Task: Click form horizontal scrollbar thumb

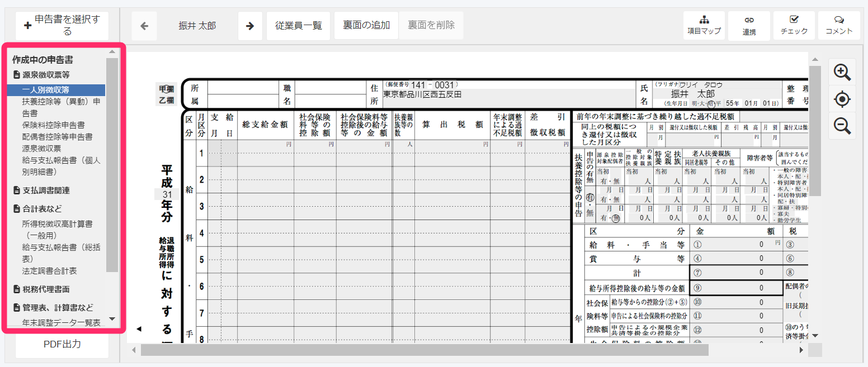Action: [424, 350]
